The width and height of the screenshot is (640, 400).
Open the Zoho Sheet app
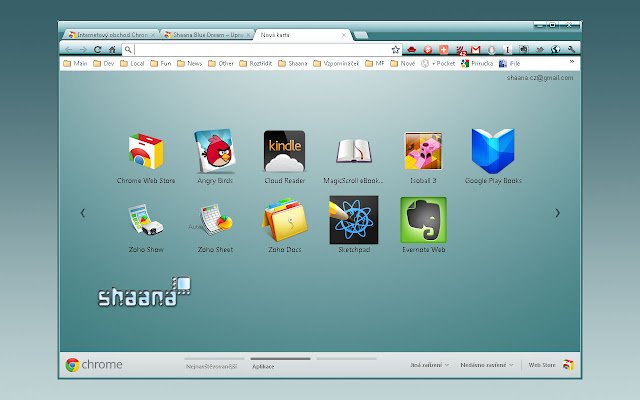pos(215,220)
